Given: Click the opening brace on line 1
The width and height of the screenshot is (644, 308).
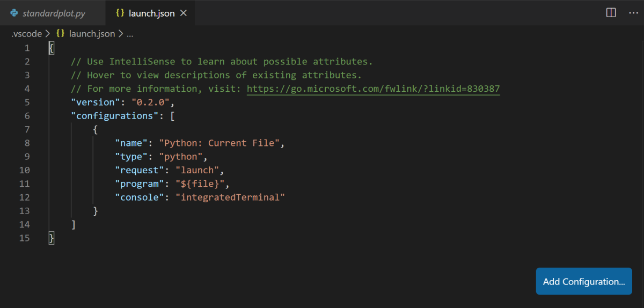Looking at the screenshot, I should (52, 48).
